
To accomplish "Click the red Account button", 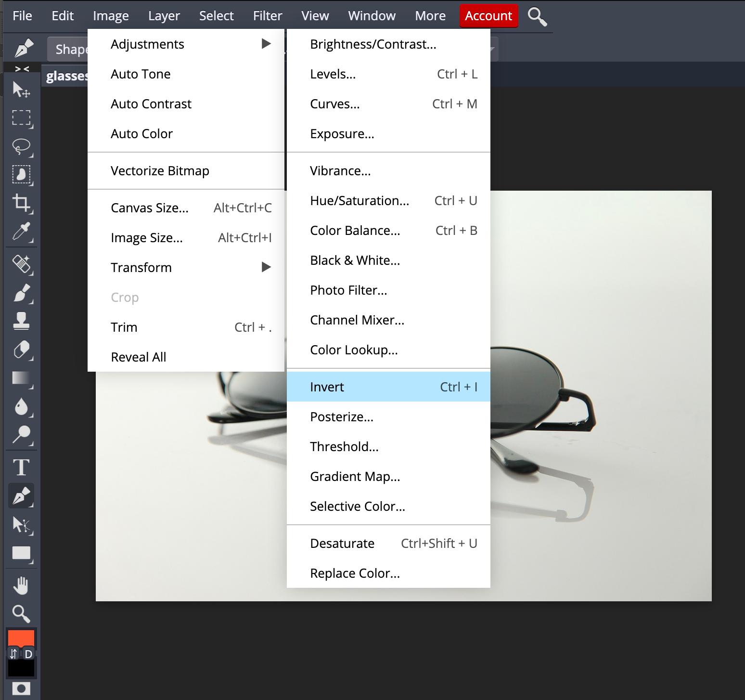I will [488, 16].
